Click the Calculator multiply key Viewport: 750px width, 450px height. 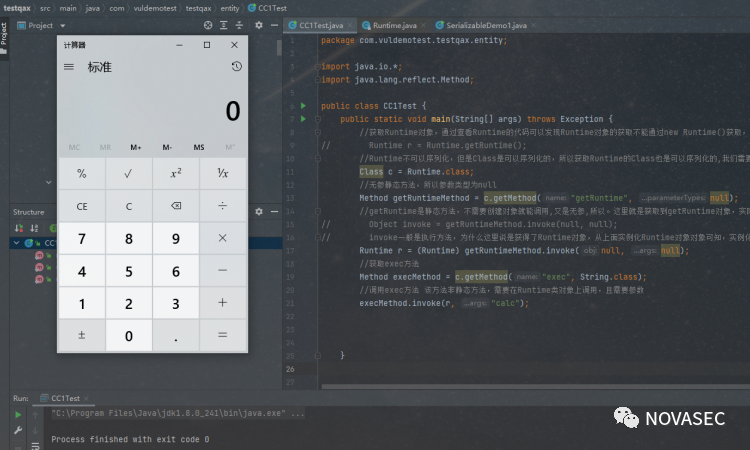(222, 238)
